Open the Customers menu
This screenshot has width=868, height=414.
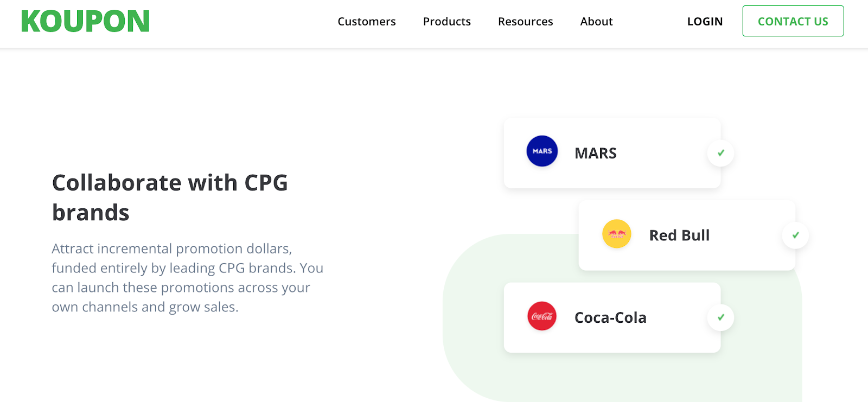pos(367,22)
